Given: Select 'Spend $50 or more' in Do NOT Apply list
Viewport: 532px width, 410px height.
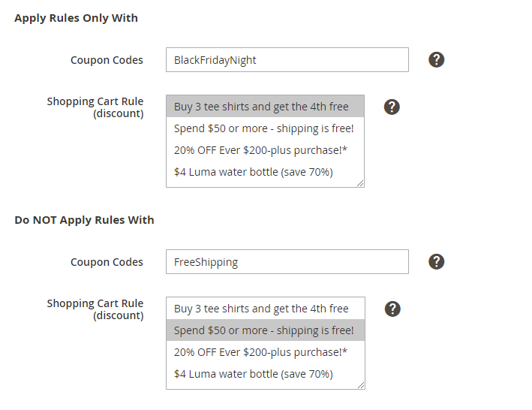Looking at the screenshot, I should [x=263, y=330].
